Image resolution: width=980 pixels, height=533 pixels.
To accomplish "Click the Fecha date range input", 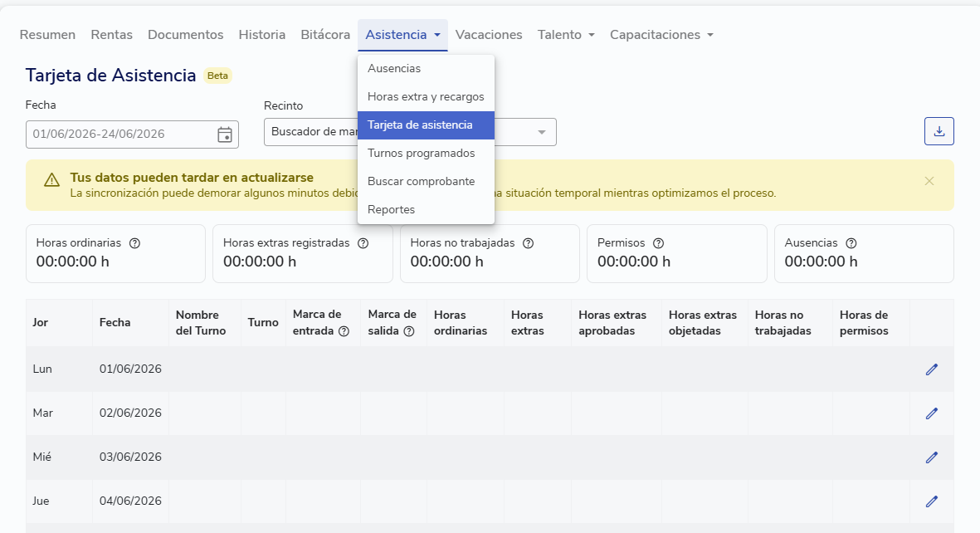I will click(x=132, y=134).
